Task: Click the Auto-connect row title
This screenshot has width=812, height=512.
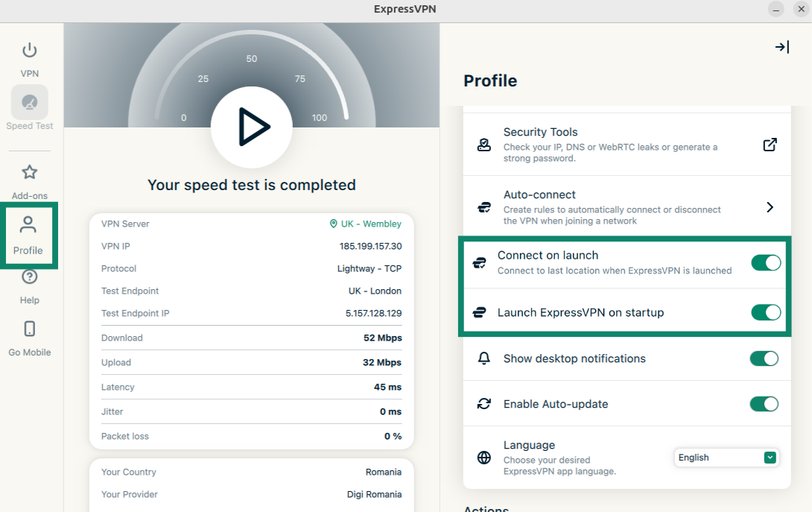Action: pos(539,195)
